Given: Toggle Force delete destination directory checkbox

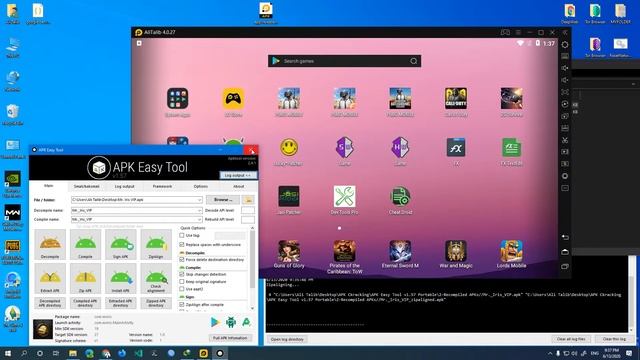Looking at the screenshot, I should [x=182, y=260].
